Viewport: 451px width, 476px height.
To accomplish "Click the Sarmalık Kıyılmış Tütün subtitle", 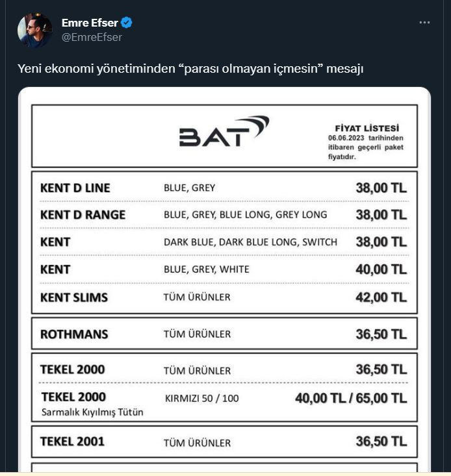I will [92, 412].
